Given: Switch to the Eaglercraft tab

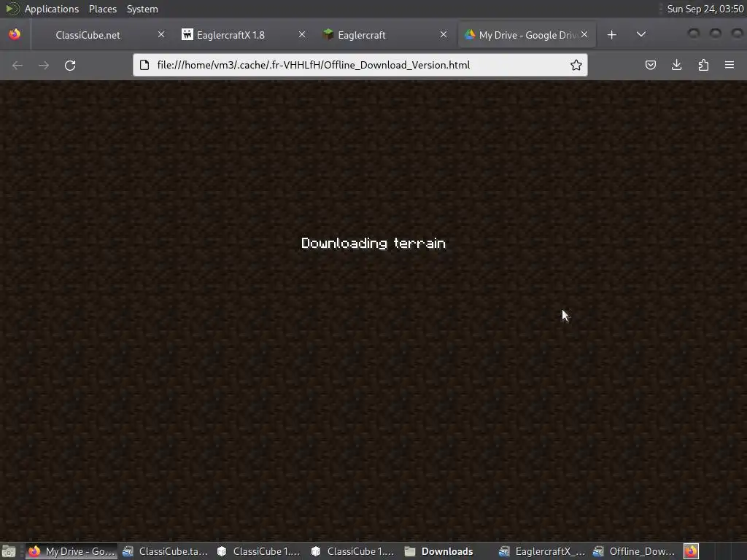Looking at the screenshot, I should tap(384, 35).
